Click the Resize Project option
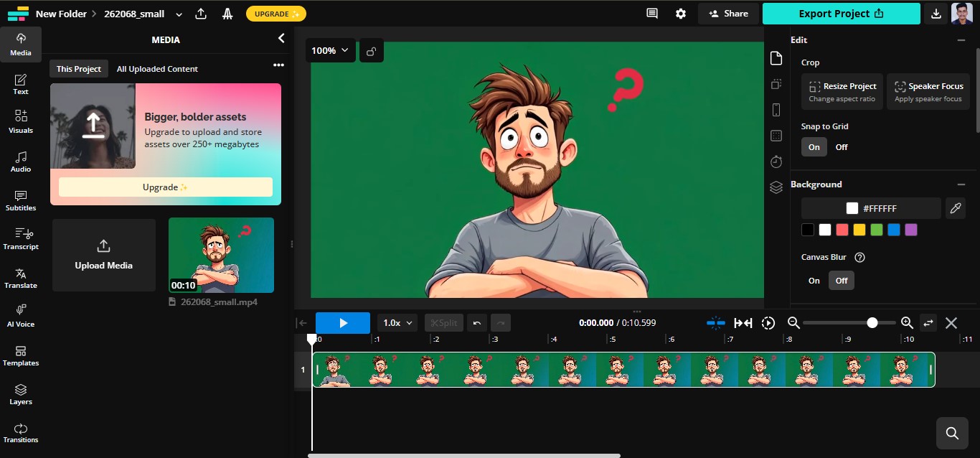The image size is (980, 458). [x=842, y=91]
